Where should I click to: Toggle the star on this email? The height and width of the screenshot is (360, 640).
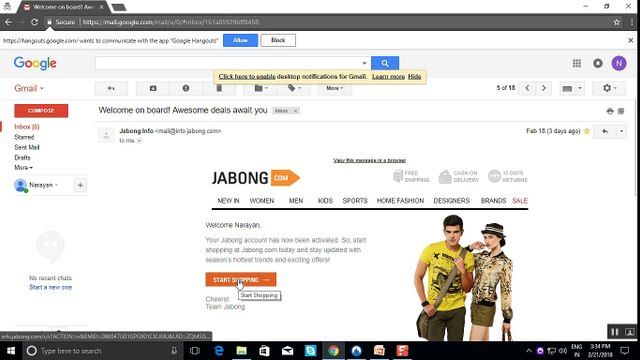point(587,131)
